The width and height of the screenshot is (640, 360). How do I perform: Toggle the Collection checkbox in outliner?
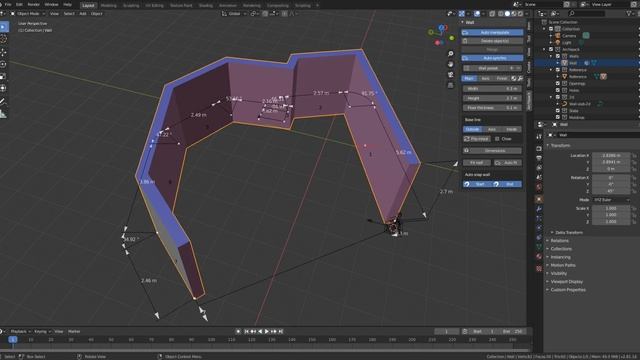click(x=551, y=29)
